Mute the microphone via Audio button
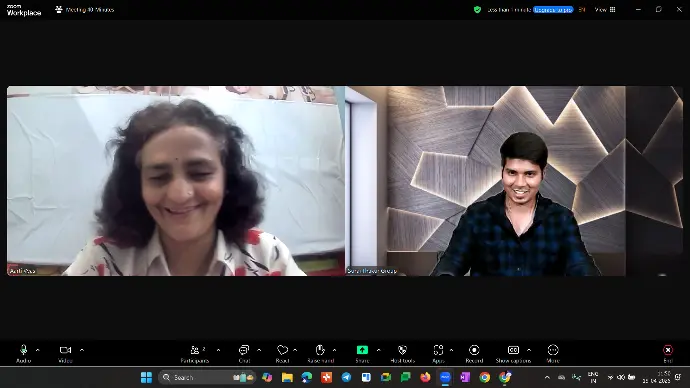The height and width of the screenshot is (388, 690). (x=24, y=353)
